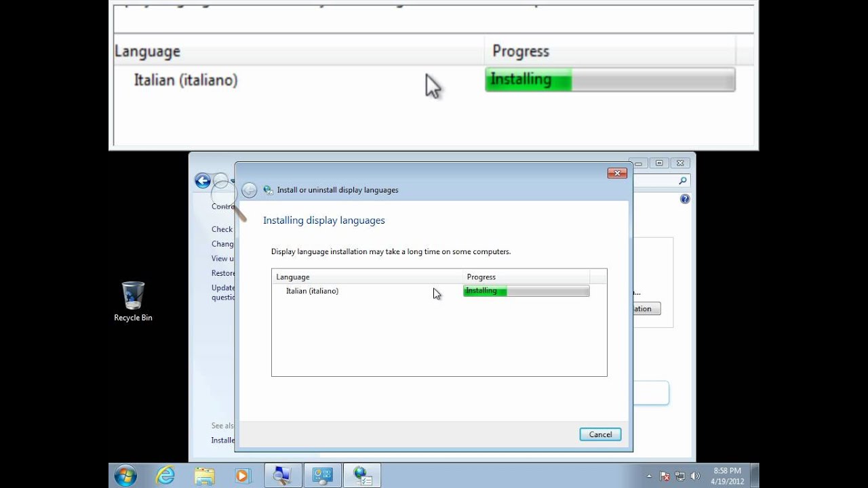Image resolution: width=868 pixels, height=488 pixels.
Task: Open Help via the blue question mark icon
Action: pyautogui.click(x=685, y=199)
